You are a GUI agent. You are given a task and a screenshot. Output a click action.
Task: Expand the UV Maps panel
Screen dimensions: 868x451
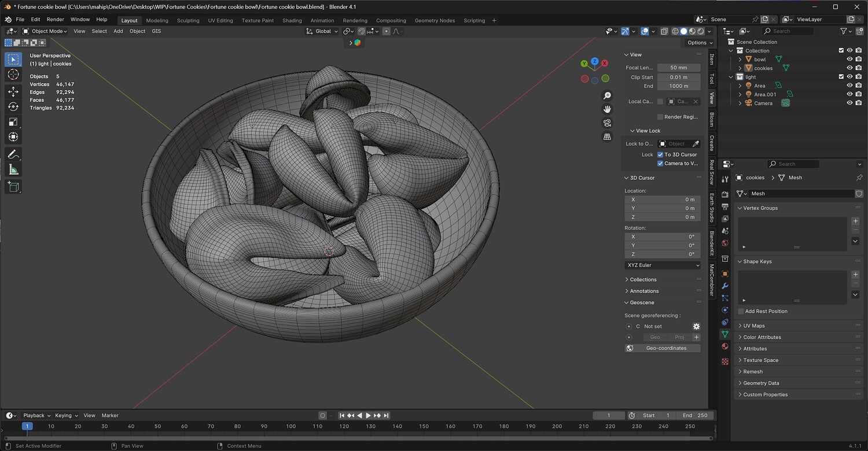pos(753,326)
